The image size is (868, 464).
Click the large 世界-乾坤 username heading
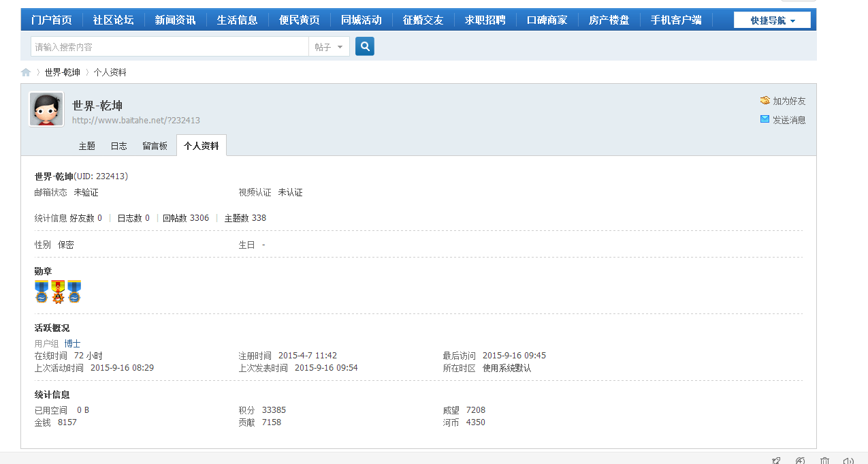pyautogui.click(x=97, y=106)
